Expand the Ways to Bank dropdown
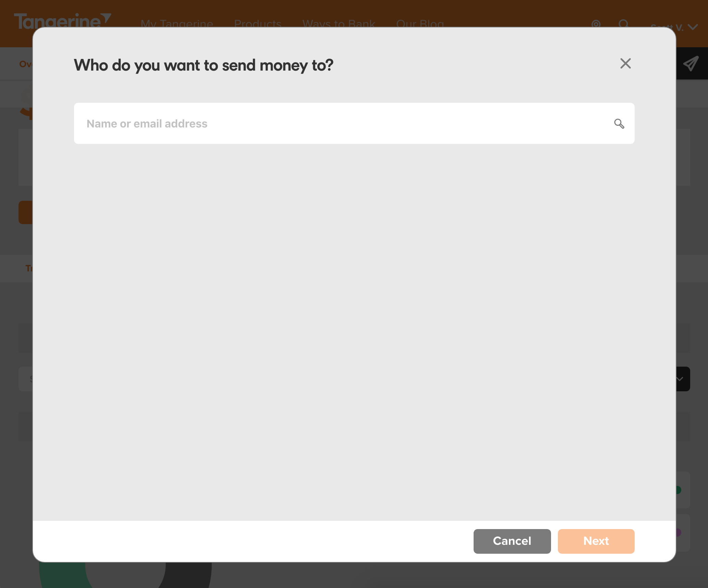Screen dimensions: 708x588 pyautogui.click(x=338, y=24)
